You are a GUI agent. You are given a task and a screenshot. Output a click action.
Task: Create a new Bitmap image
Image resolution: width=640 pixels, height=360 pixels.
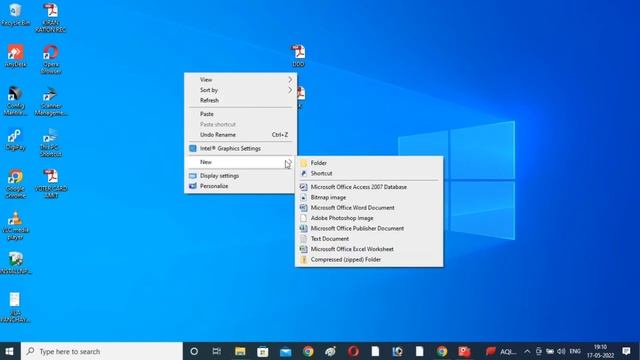pos(369,197)
